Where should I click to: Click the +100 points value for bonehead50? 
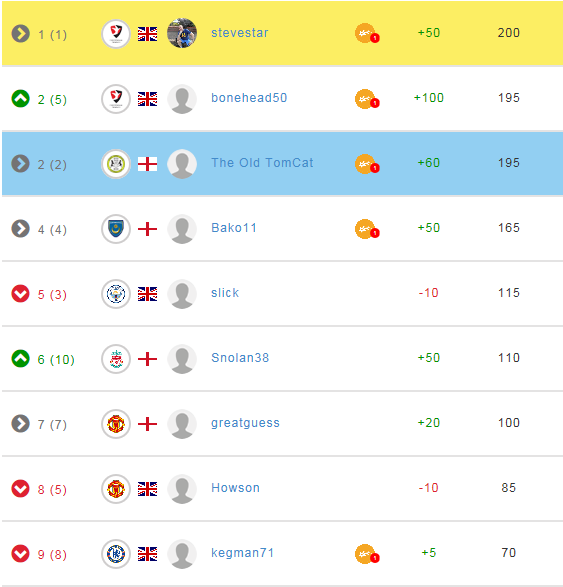click(x=429, y=98)
